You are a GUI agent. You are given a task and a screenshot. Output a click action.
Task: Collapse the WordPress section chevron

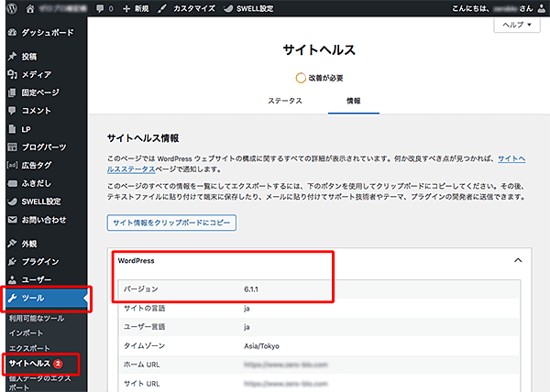point(518,260)
